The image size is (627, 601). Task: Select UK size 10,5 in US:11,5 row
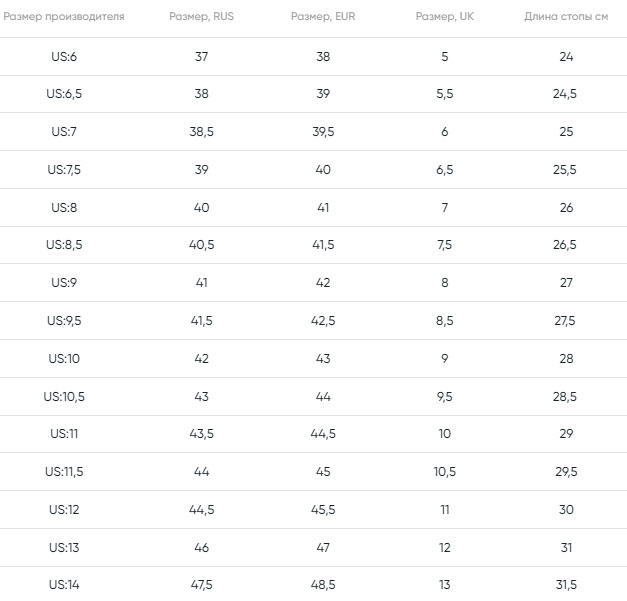pyautogui.click(x=444, y=472)
